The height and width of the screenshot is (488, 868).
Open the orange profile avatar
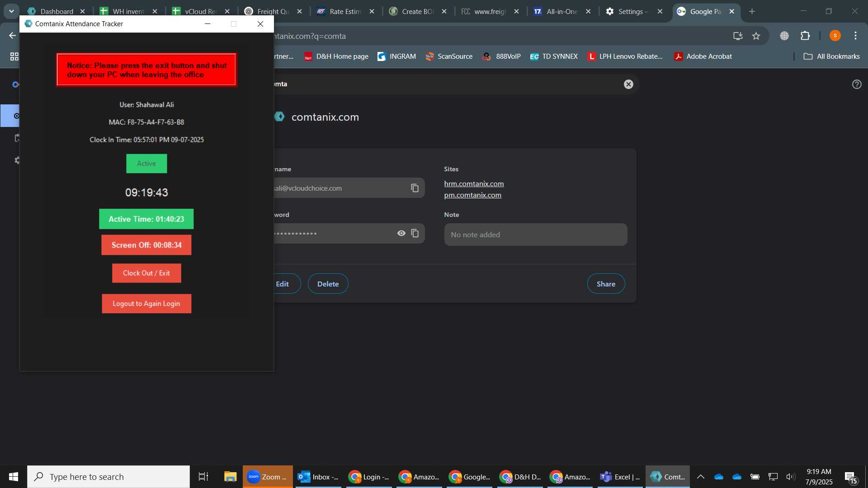835,36
